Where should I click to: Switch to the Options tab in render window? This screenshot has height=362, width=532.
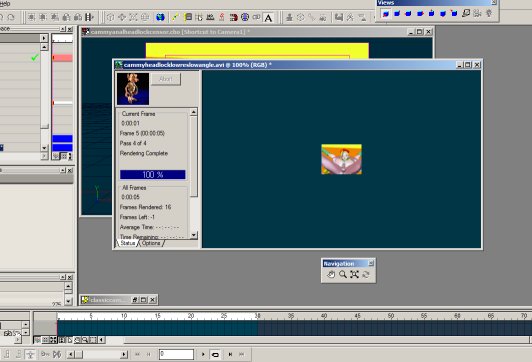pyautogui.click(x=151, y=243)
